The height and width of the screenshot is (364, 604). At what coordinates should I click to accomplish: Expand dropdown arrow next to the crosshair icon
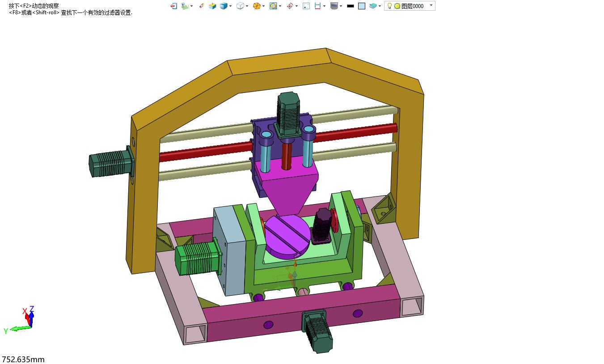297,6
